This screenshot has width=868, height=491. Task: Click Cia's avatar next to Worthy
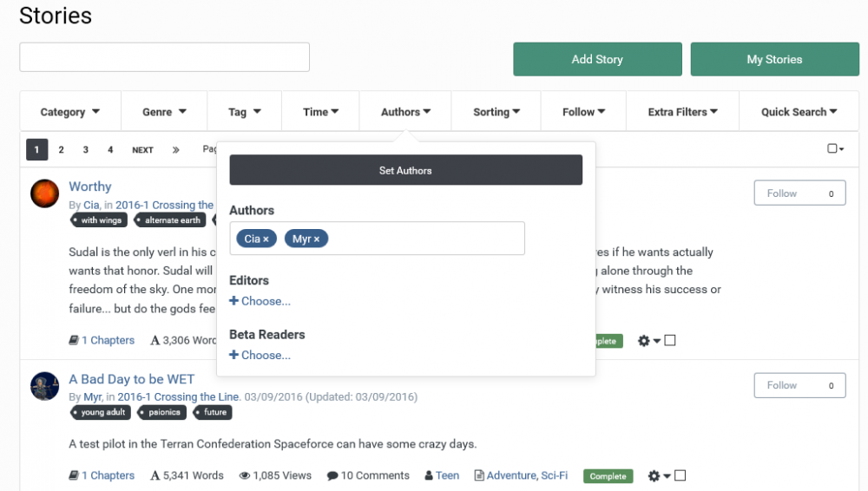click(x=44, y=193)
